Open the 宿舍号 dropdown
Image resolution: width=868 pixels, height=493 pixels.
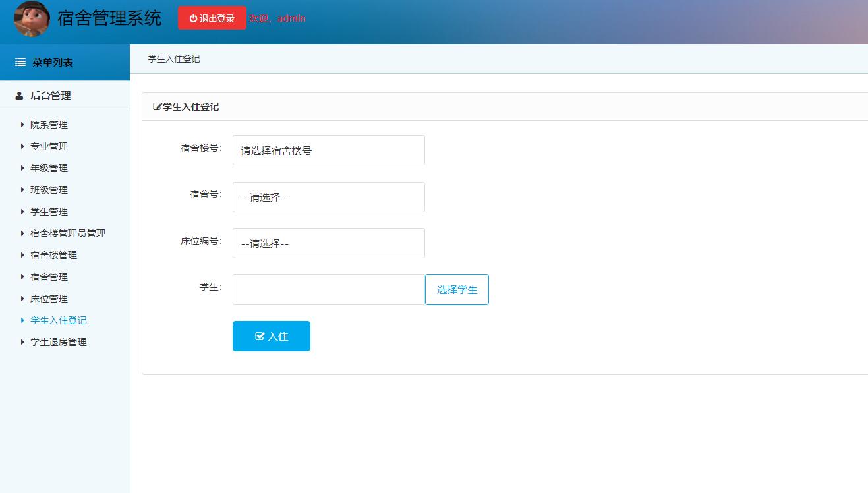(328, 196)
